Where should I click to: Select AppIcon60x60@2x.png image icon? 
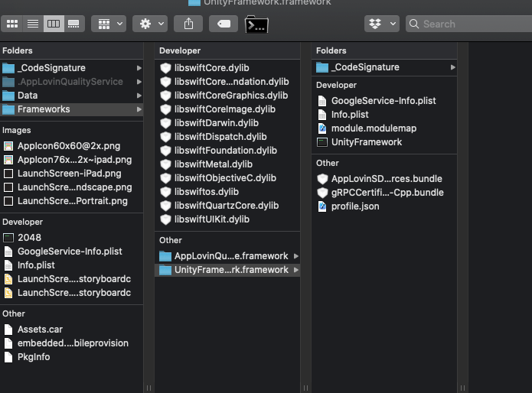pyautogui.click(x=8, y=146)
